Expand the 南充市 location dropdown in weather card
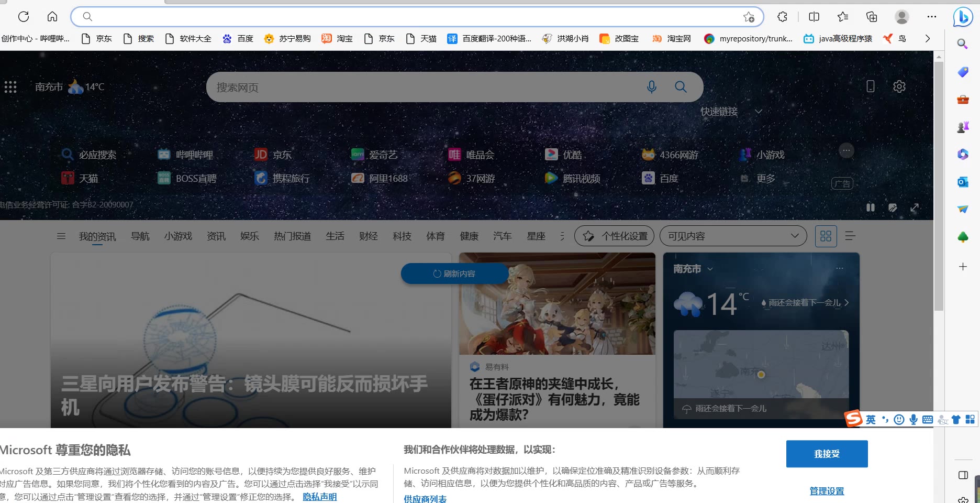The width and height of the screenshot is (980, 503). [x=710, y=269]
